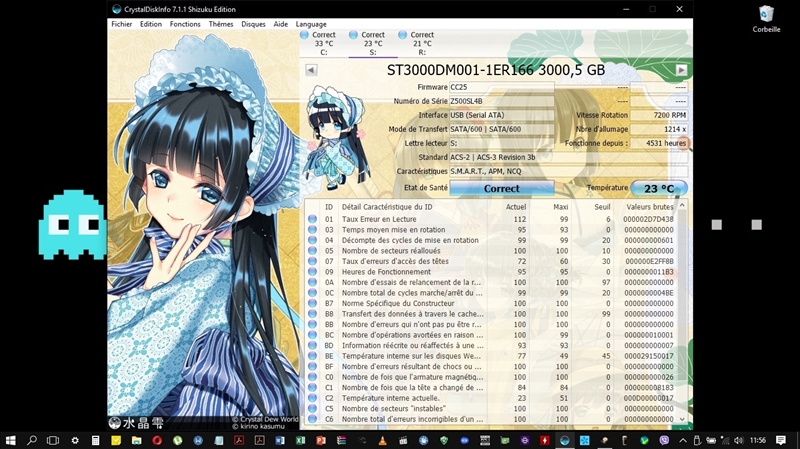
Task: Launch Calculator from the taskbar
Action: coord(95,440)
